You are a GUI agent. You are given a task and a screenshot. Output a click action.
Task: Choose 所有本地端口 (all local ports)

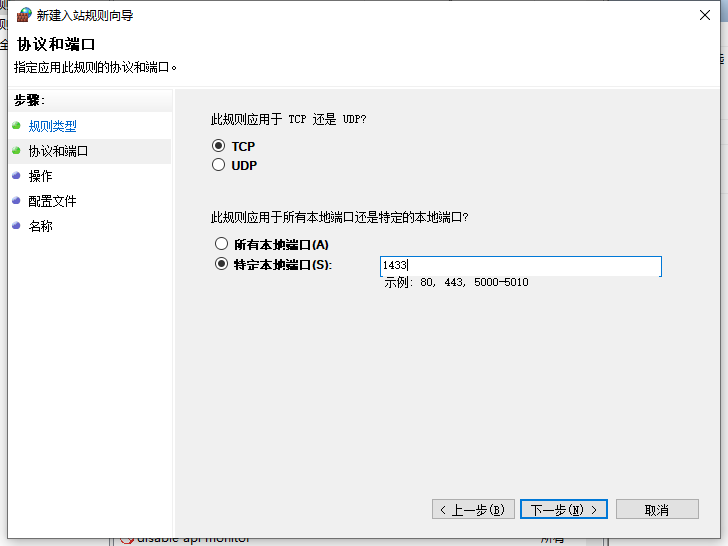coord(221,244)
